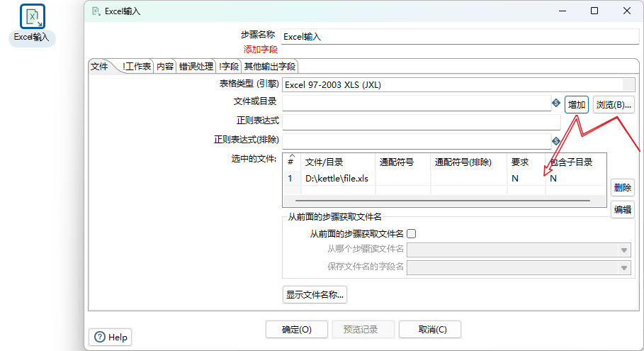Toggle 从前面的步骤获取文件名 checkbox

click(x=411, y=233)
